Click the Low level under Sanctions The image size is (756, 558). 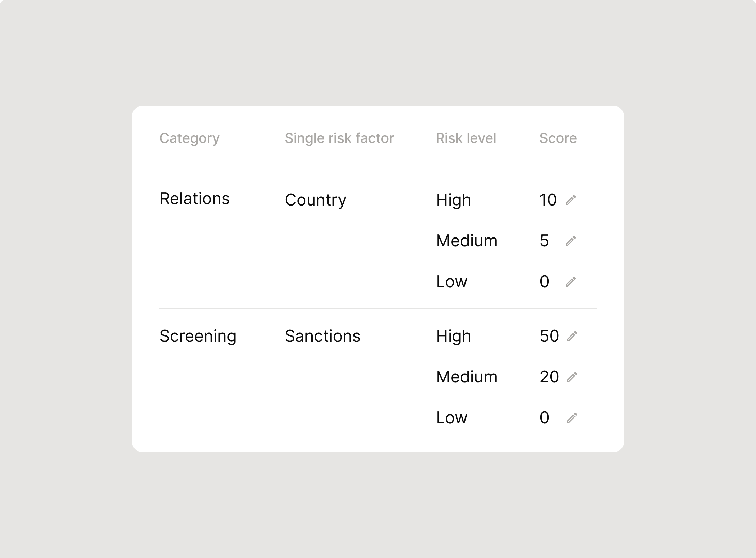click(452, 417)
